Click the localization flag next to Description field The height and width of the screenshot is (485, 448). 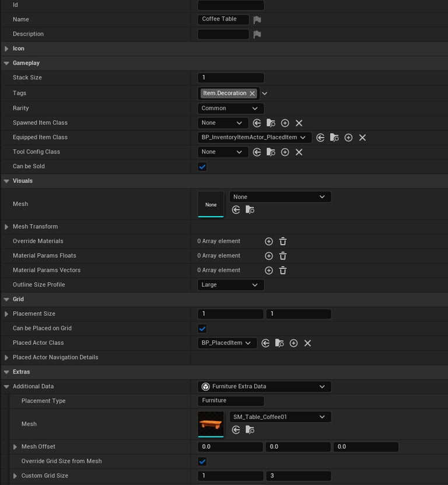257,34
